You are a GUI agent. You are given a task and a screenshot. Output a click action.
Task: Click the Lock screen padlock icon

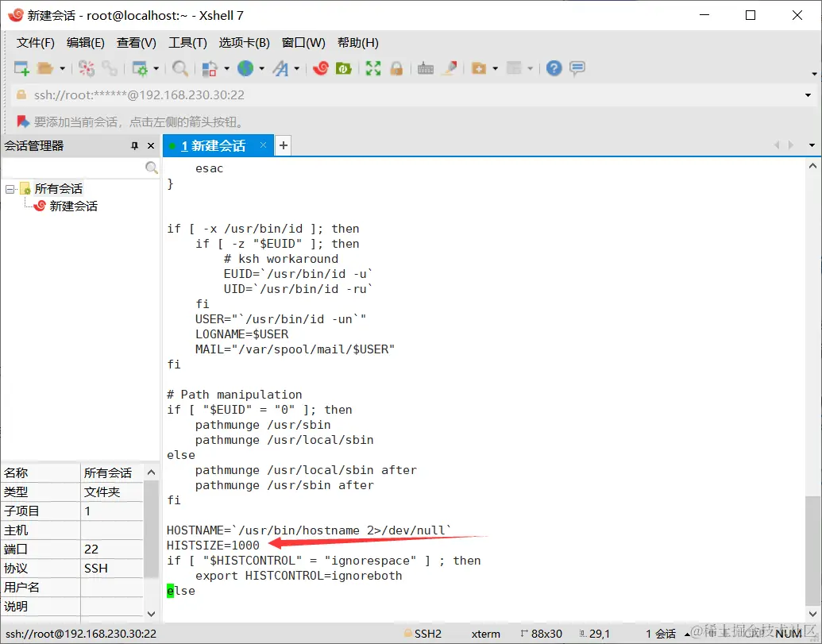pos(396,68)
